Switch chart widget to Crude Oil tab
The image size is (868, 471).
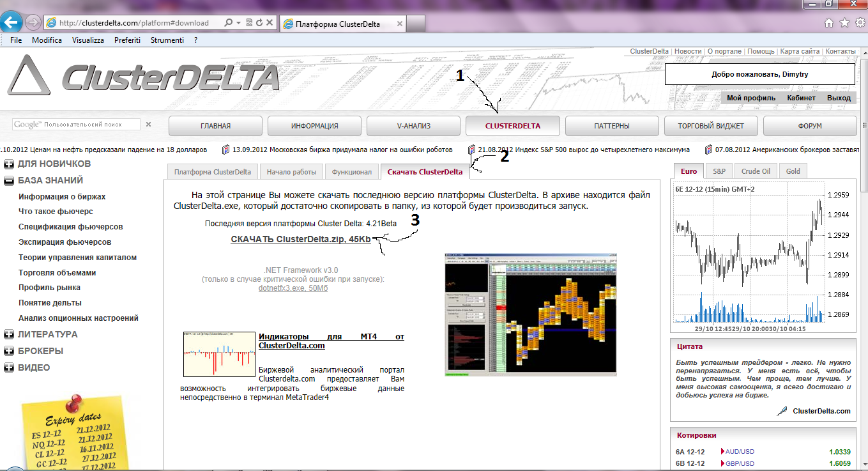pyautogui.click(x=756, y=171)
